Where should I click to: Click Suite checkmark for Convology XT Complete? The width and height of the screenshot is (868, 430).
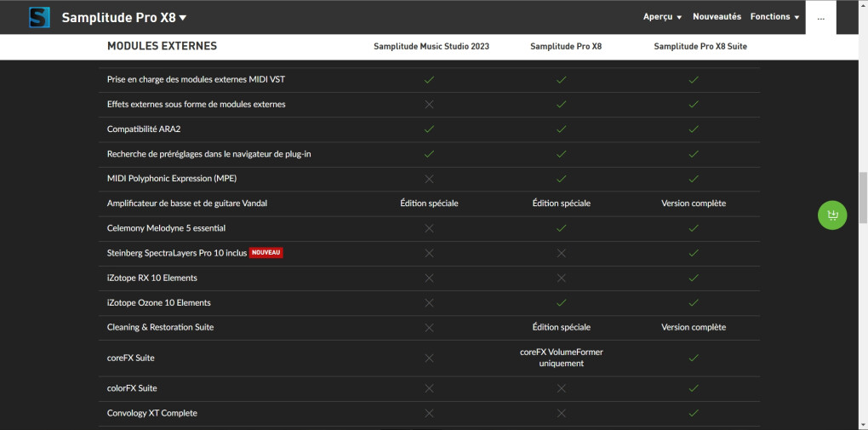(694, 413)
